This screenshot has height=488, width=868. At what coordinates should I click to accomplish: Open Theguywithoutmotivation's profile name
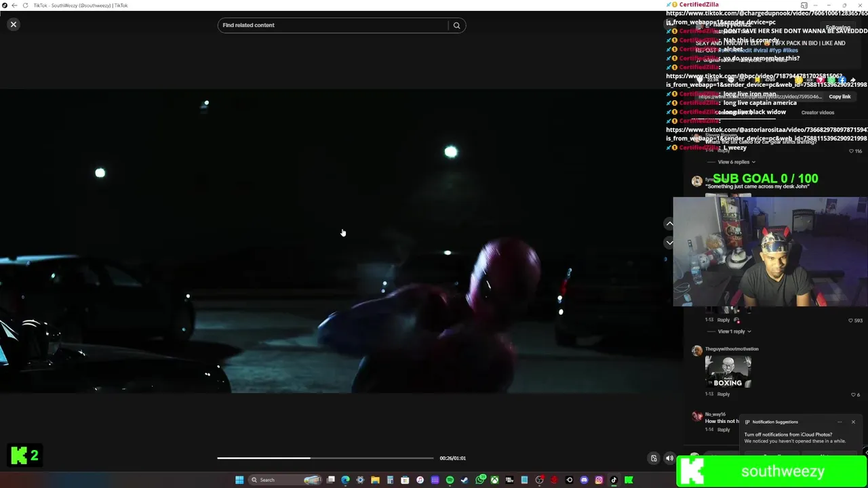coord(732,349)
